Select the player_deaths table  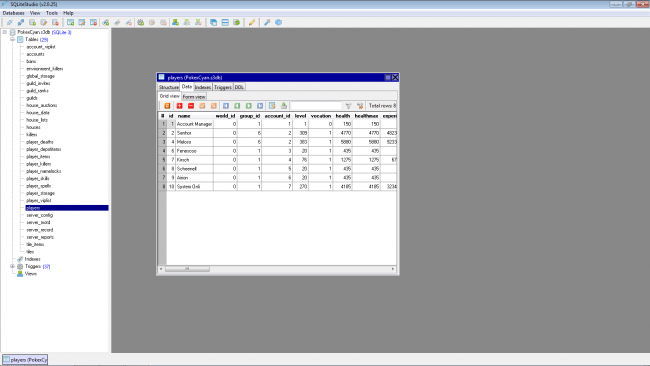pyautogui.click(x=40, y=142)
